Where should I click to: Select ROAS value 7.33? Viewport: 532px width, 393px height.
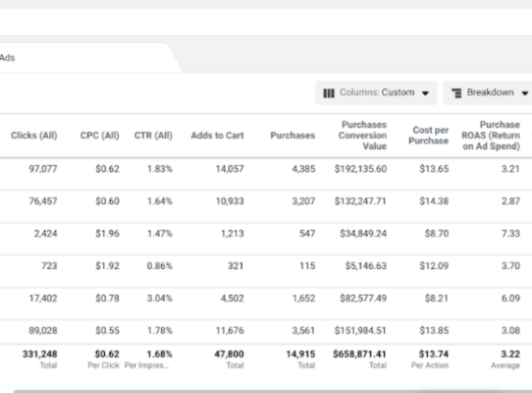511,234
